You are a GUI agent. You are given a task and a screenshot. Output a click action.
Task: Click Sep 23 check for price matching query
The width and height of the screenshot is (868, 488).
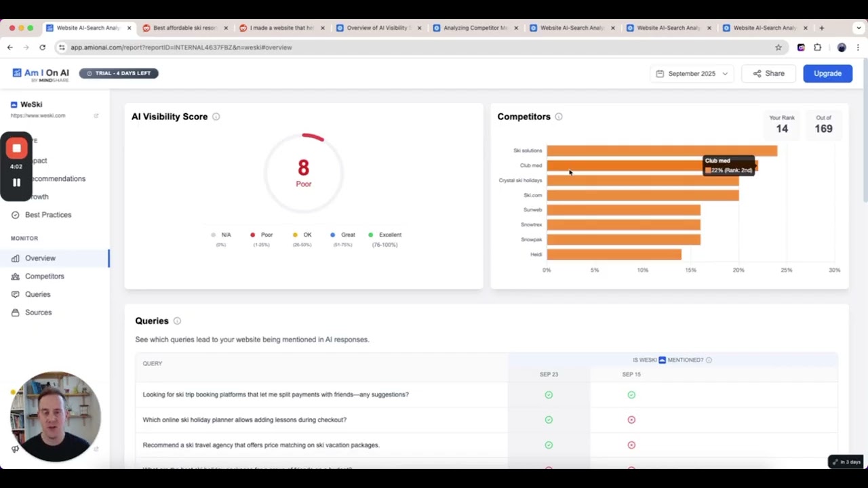click(549, 445)
